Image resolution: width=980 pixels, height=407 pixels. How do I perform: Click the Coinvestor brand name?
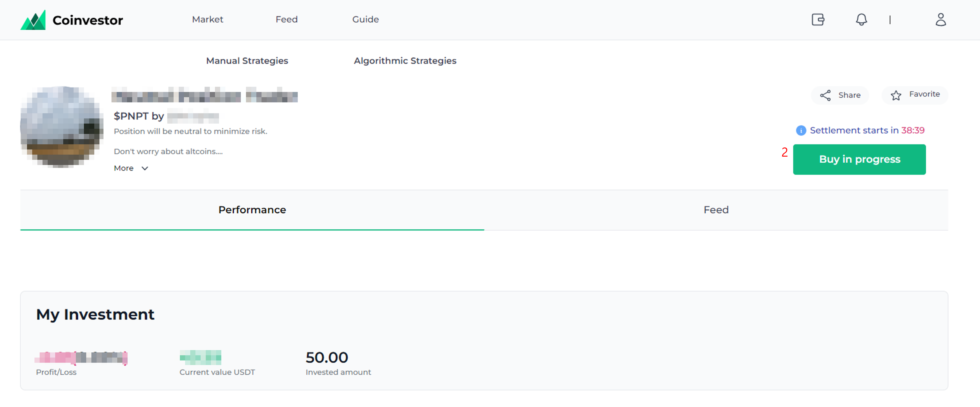[88, 20]
